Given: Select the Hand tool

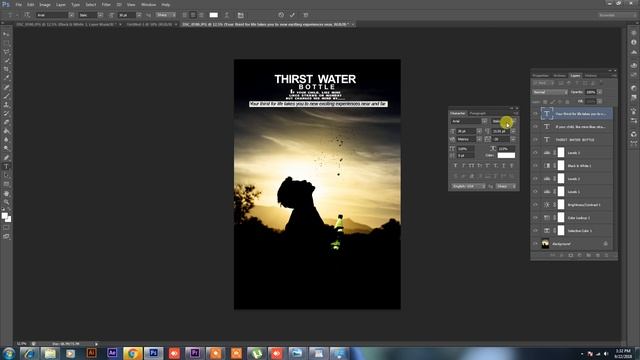Looking at the screenshot, I should [x=6, y=193].
